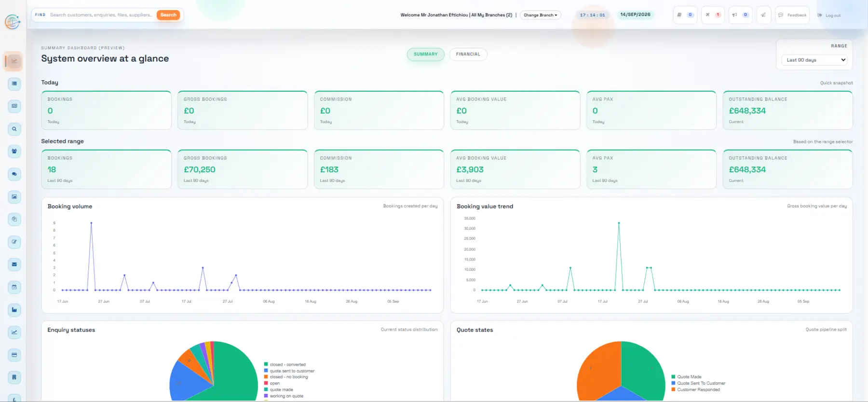
Task: Click the Welcome Mr Jonathan Eftichiou text
Action: pos(434,15)
